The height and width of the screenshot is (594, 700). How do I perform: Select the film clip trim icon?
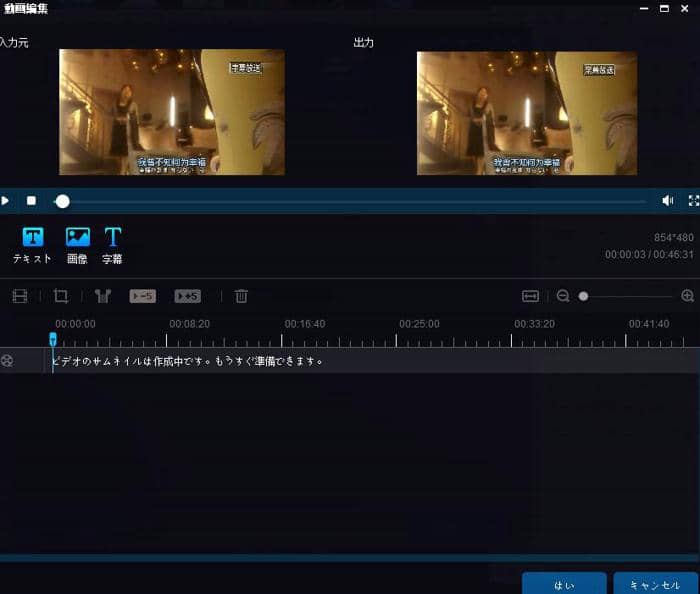pos(20,296)
